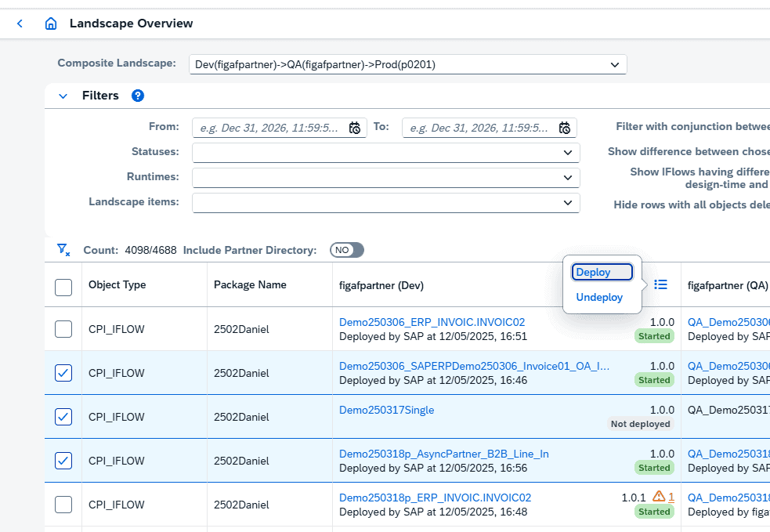Image resolution: width=770 pixels, height=532 pixels.
Task: Click the Started badge for Demo250318p_AsyncPartner_B2B_Line_In
Action: pyautogui.click(x=654, y=468)
